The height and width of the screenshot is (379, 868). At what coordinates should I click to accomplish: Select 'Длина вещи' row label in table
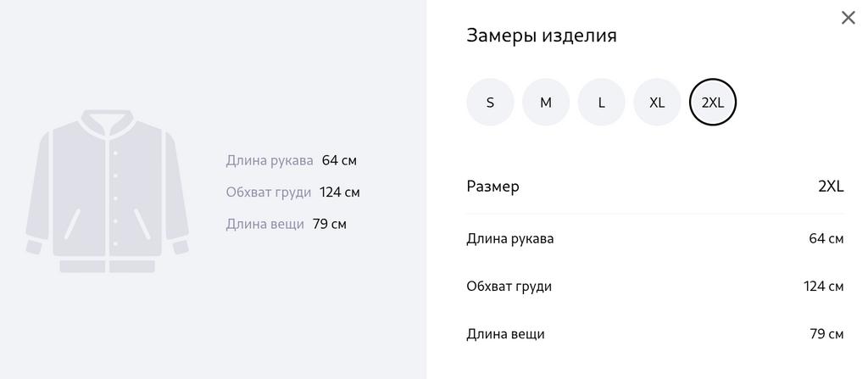tap(505, 334)
